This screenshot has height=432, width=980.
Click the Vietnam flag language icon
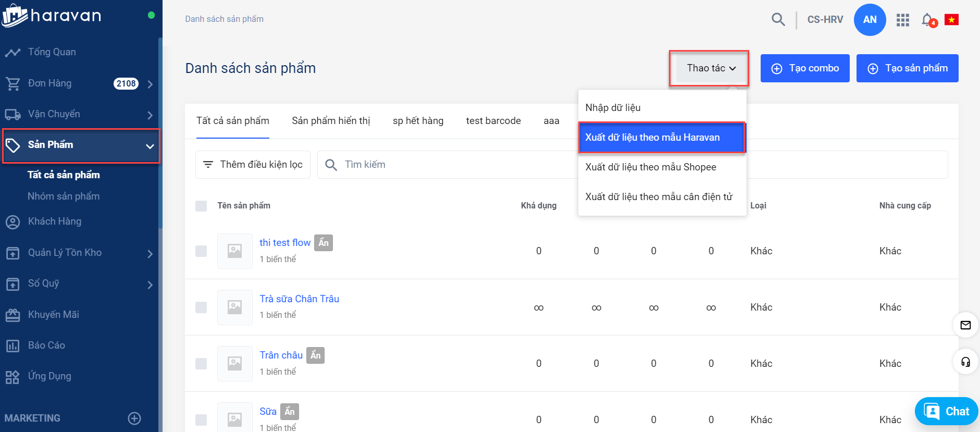(951, 20)
